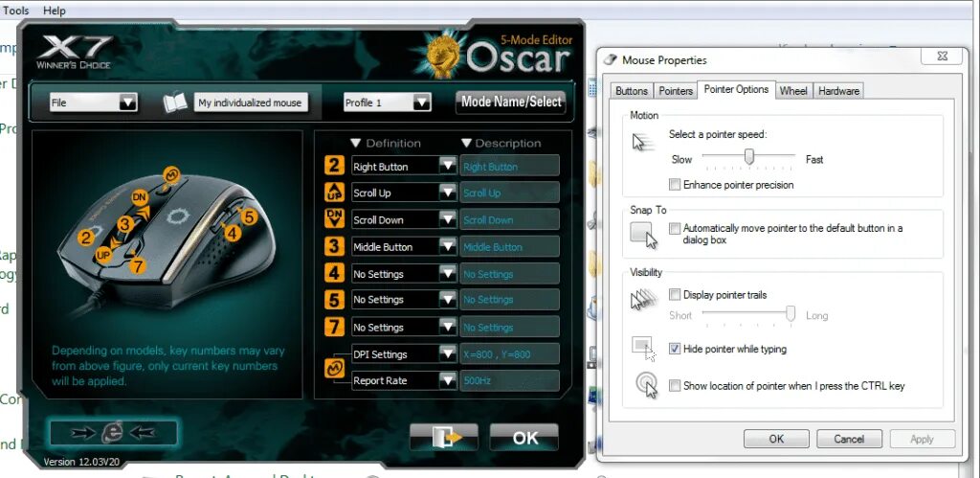Click the open book icon beside the mouse name

(x=175, y=102)
